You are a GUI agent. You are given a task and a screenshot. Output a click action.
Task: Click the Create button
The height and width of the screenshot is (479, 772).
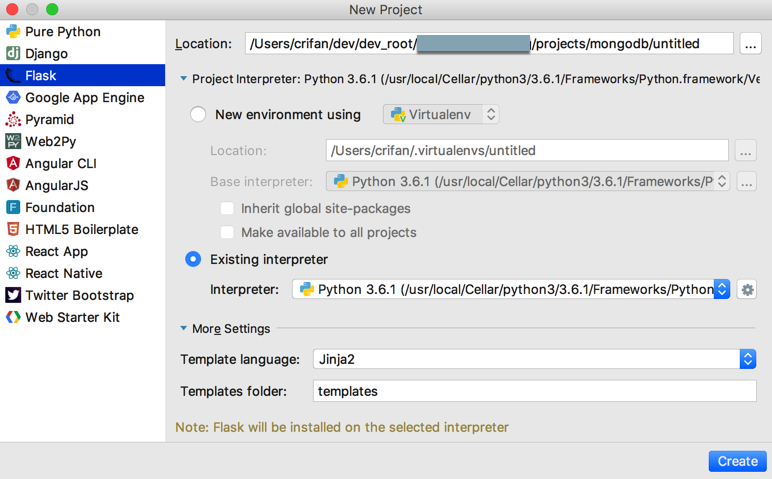pyautogui.click(x=738, y=461)
